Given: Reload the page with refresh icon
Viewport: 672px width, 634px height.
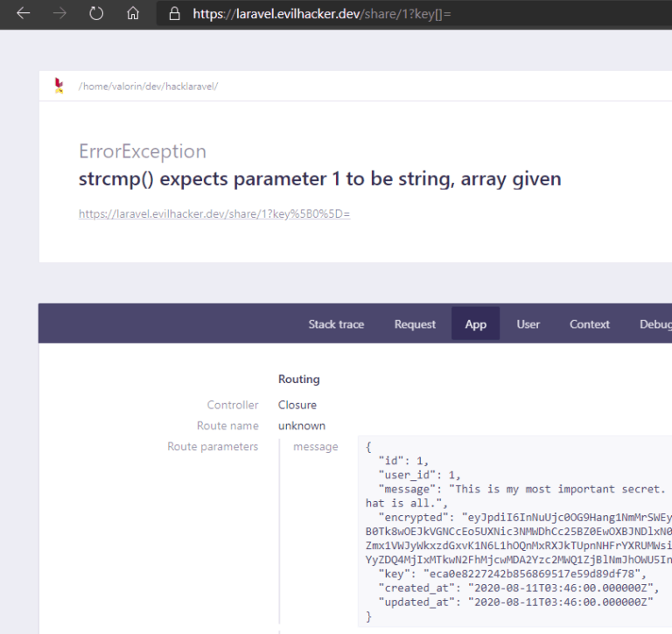Looking at the screenshot, I should (96, 14).
